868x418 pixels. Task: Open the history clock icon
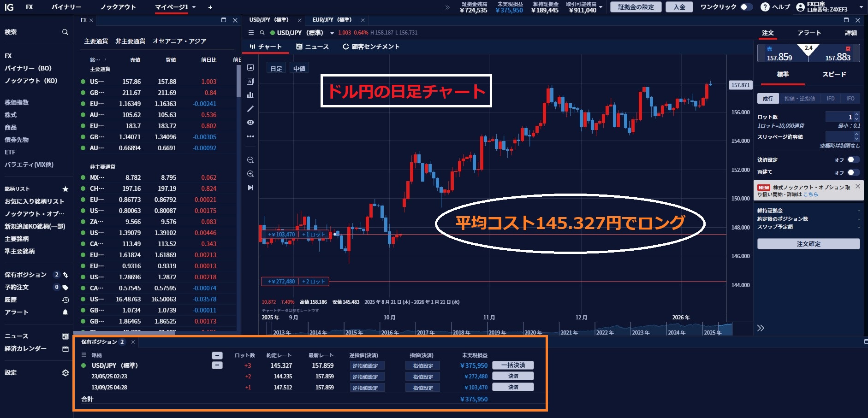65,300
